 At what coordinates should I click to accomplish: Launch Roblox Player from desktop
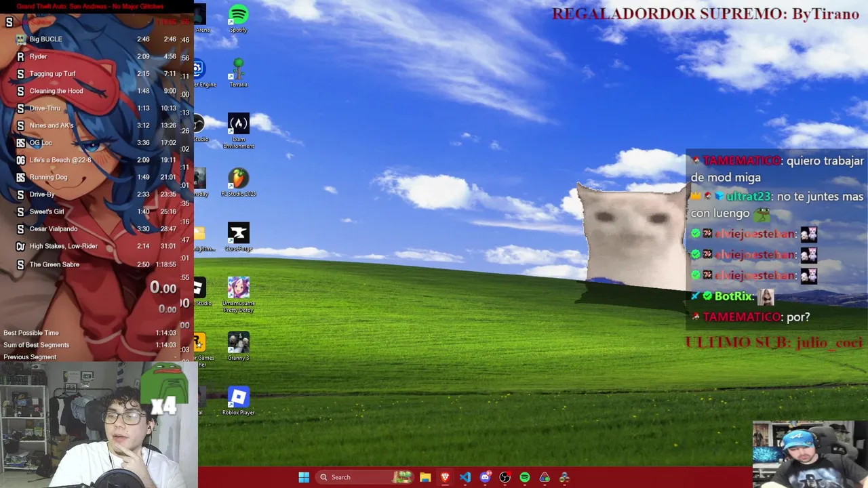[x=238, y=401]
